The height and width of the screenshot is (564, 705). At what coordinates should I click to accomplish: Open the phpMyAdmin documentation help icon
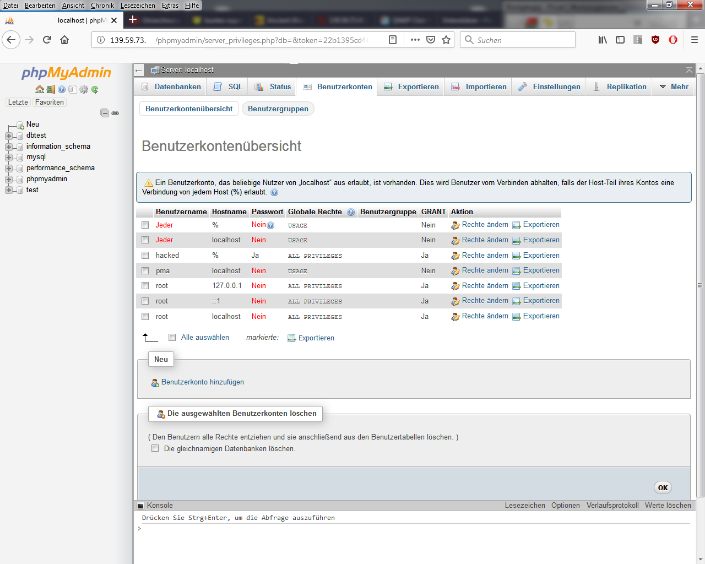pyautogui.click(x=61, y=90)
